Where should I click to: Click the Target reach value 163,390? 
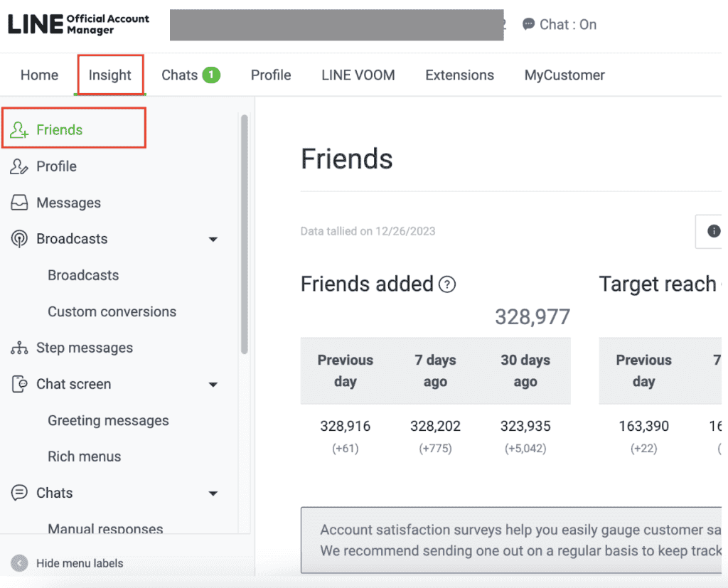pos(644,426)
